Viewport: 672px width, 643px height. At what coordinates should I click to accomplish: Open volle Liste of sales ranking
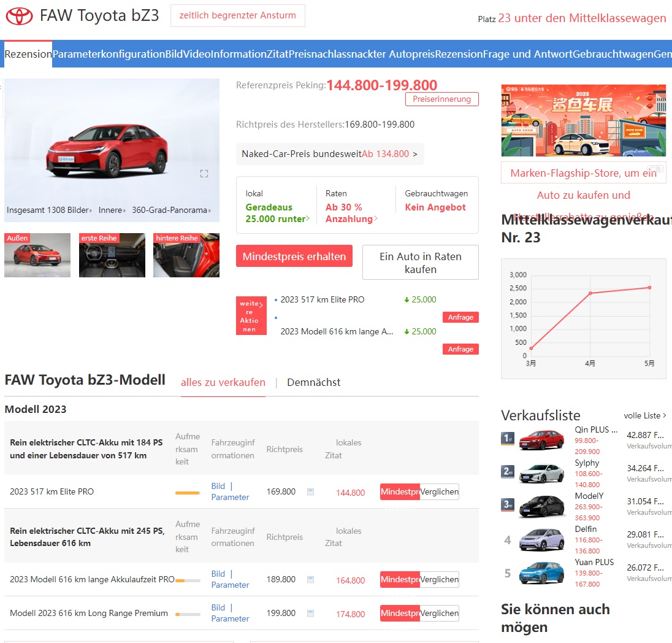645,415
